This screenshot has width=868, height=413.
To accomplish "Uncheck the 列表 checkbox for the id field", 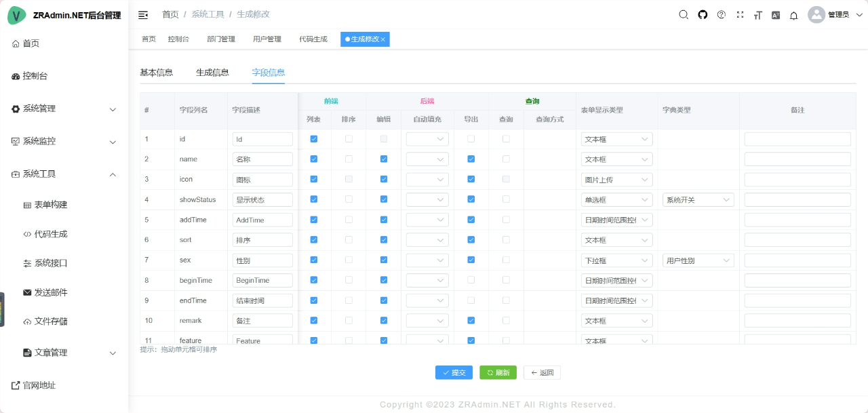I will pos(313,138).
